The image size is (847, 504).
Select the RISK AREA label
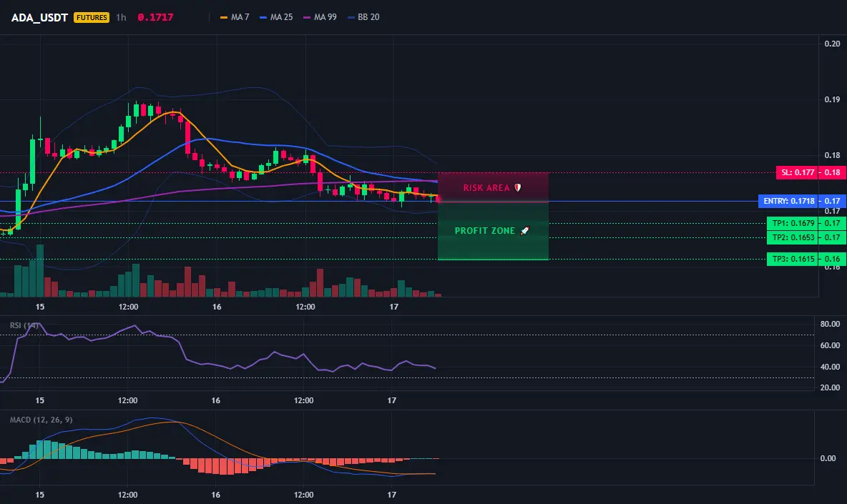click(x=486, y=188)
